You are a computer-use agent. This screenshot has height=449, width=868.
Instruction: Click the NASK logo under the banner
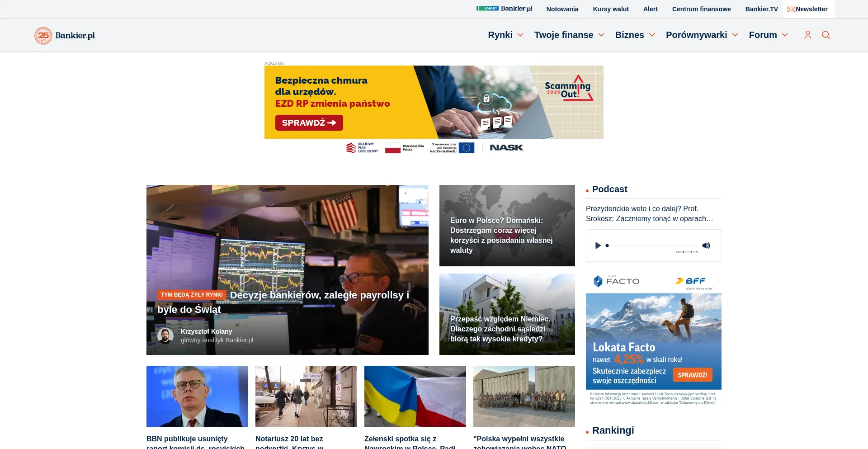tap(506, 147)
